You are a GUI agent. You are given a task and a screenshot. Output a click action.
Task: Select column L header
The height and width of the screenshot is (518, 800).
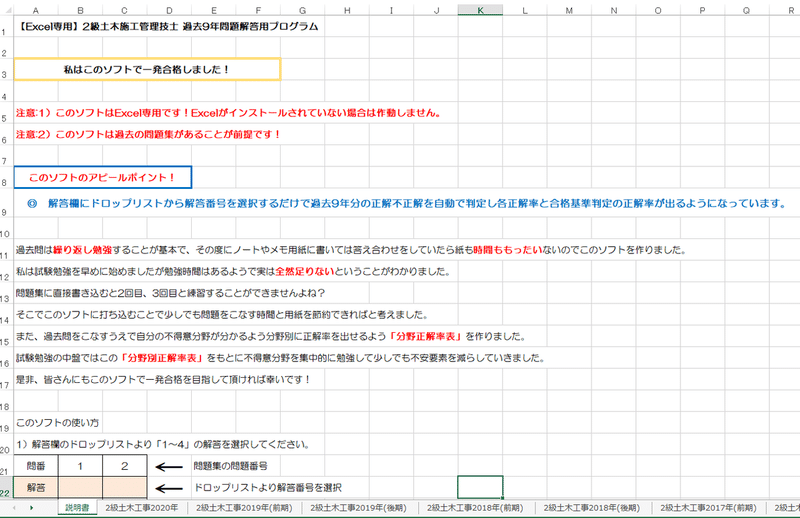click(524, 10)
